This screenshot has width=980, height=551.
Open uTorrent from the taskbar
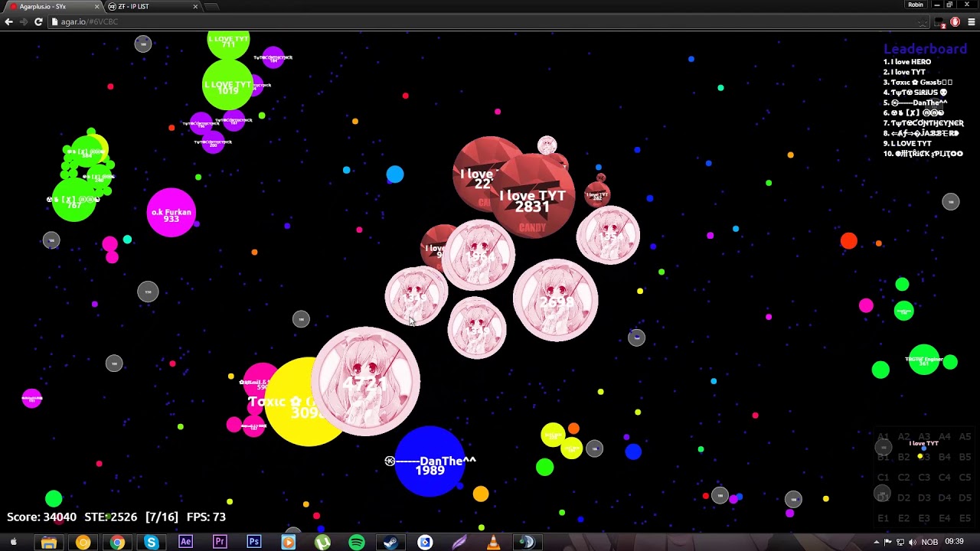click(322, 543)
